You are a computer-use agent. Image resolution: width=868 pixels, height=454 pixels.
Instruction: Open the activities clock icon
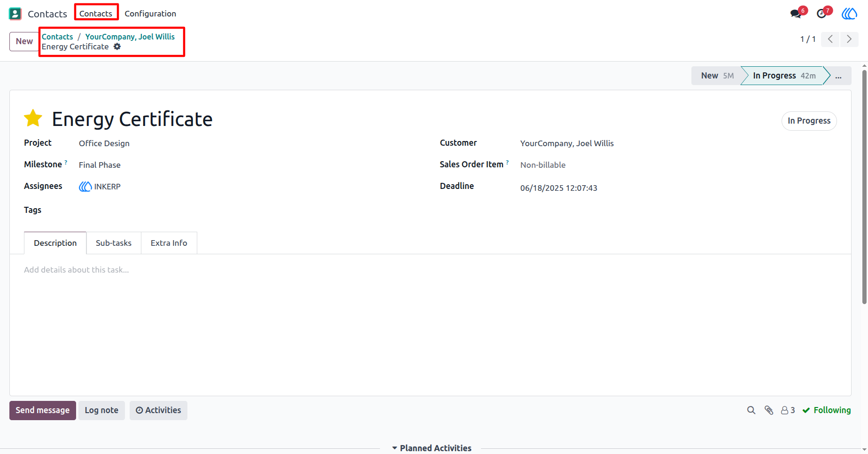tap(821, 14)
